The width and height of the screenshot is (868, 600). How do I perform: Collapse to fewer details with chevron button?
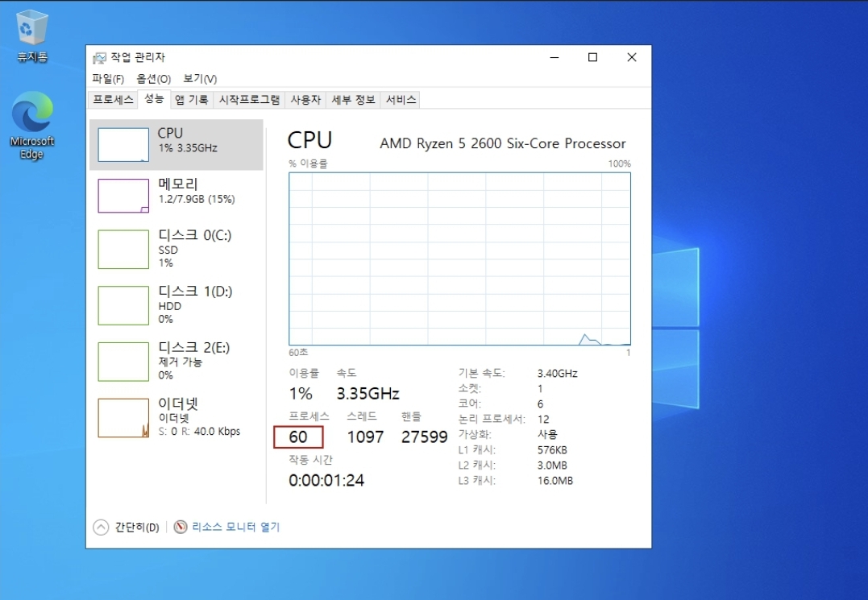click(x=101, y=528)
